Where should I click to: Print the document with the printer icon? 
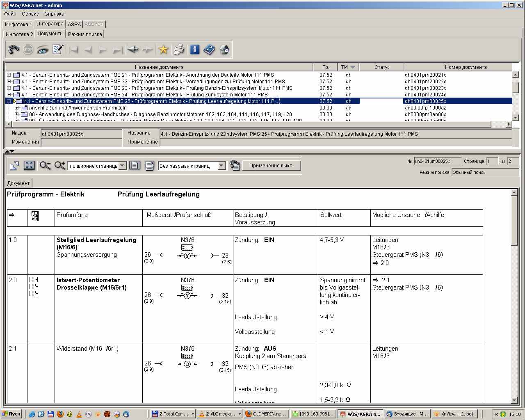click(x=178, y=50)
